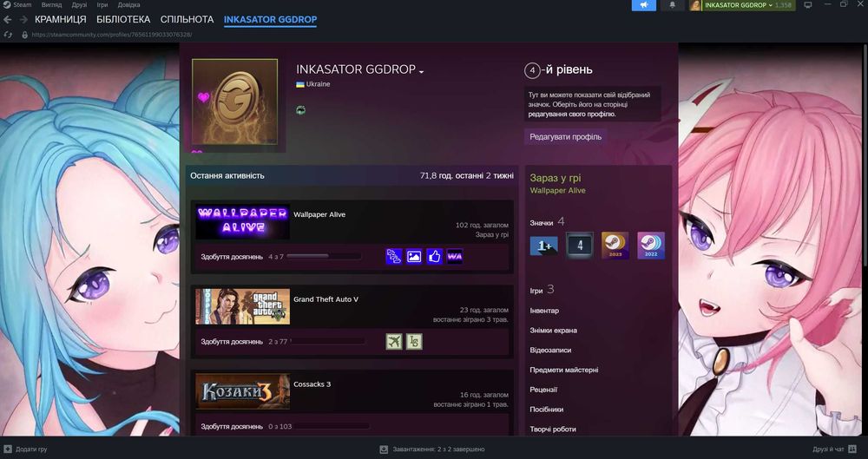Screen dimensions: 868x459
Task: Switch to БІБЛІОТЕКА tab
Action: click(x=123, y=19)
